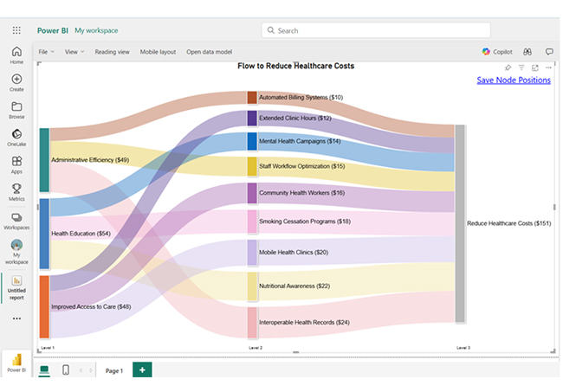Open the app launcher waffle icon
Screen dimensions: 563x392
[16, 30]
